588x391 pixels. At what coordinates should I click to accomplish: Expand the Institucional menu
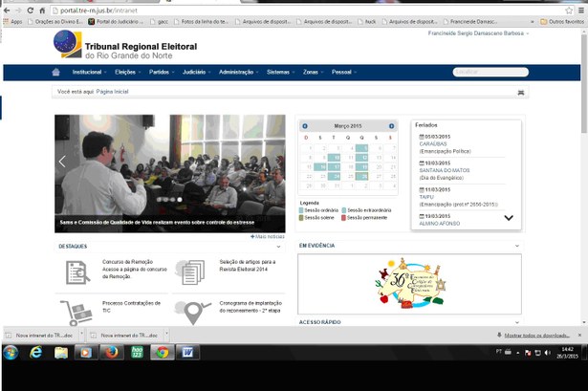89,72
